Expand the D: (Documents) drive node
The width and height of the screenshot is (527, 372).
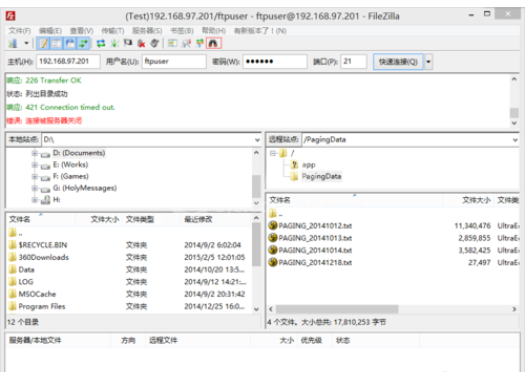click(35, 153)
